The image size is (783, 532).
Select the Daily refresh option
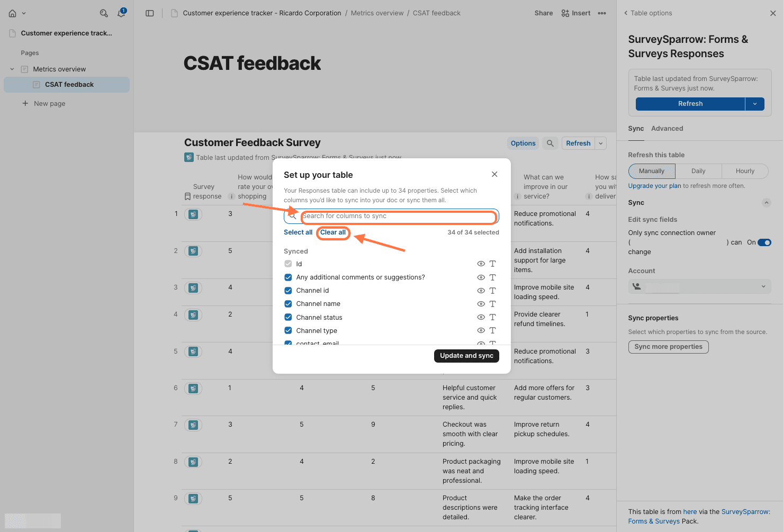tap(698, 171)
